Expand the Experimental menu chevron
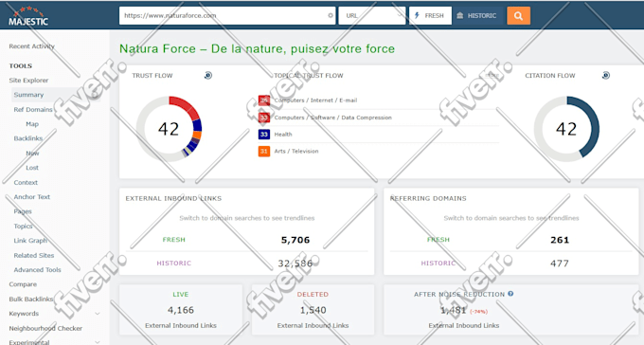 (x=98, y=342)
